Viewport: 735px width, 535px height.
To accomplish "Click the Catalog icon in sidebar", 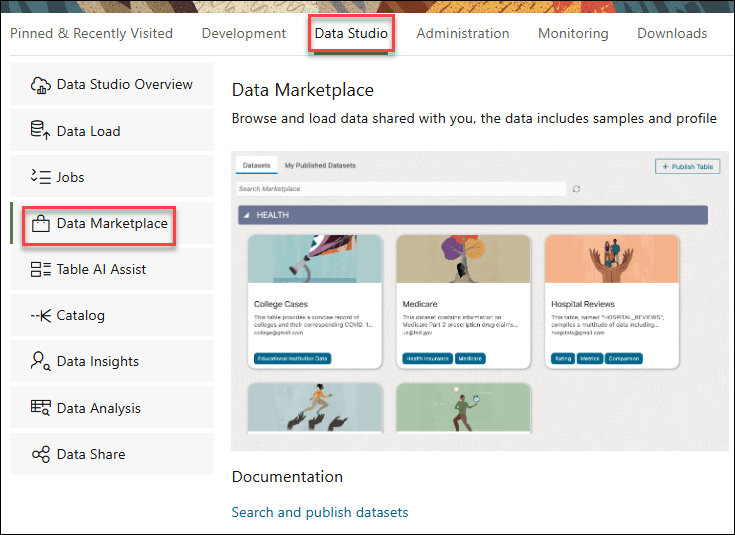I will [x=41, y=315].
